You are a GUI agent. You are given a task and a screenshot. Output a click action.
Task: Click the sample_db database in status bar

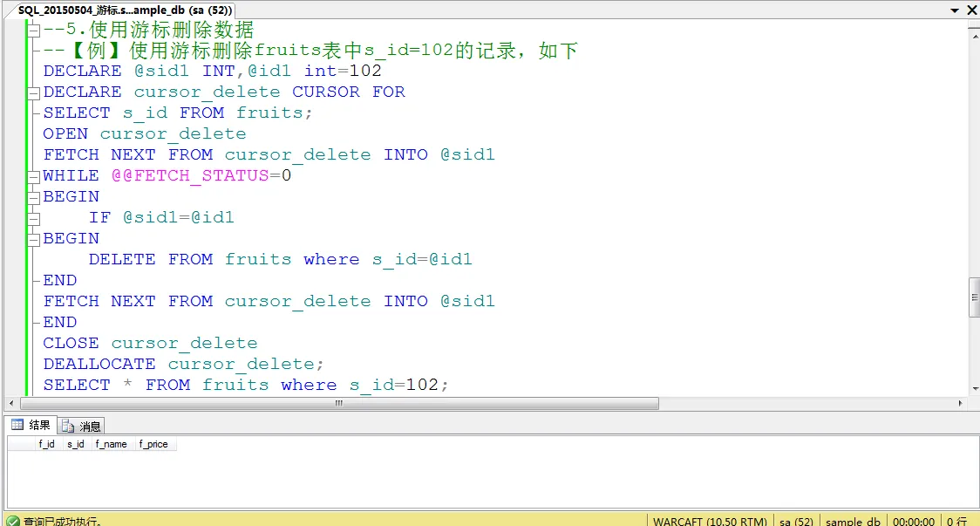[853, 521]
